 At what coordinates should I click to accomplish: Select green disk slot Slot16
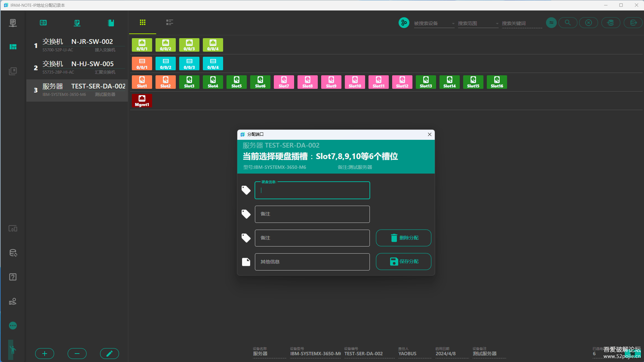point(497,82)
